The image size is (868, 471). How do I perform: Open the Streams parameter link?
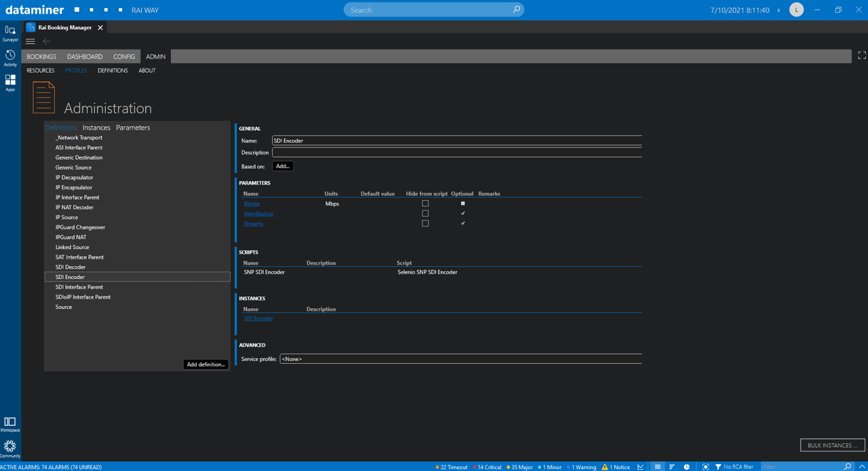coord(254,223)
